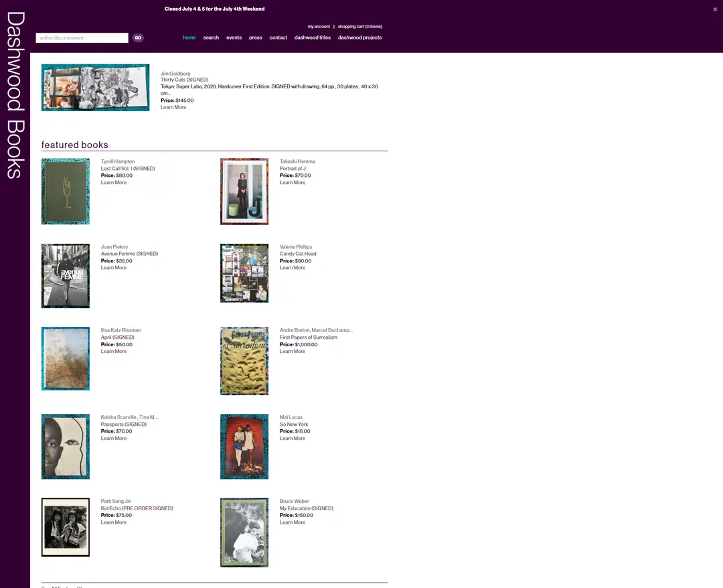Go to the events page

pos(234,38)
